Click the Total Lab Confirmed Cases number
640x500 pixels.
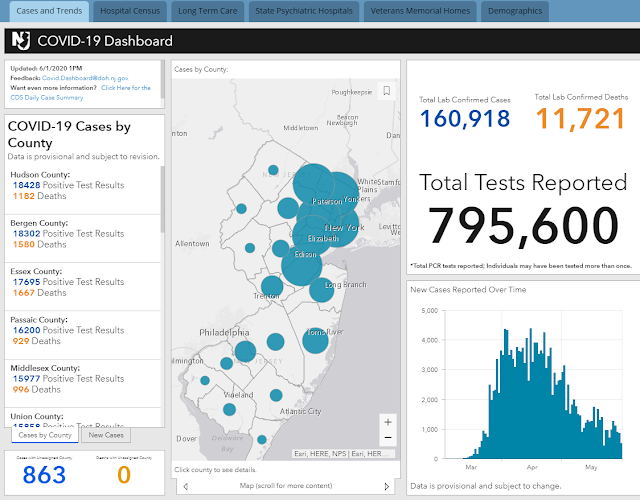coord(465,118)
